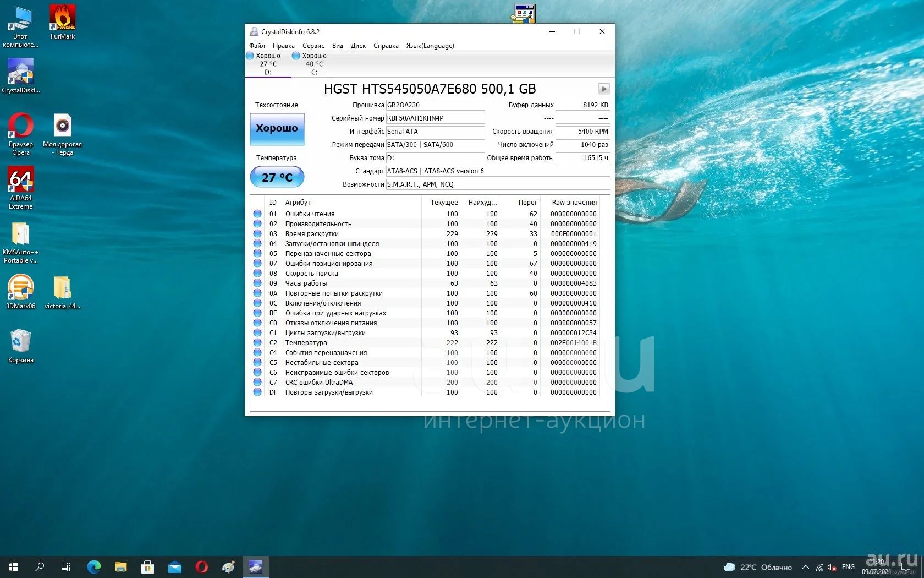Click the Буква тома field D:
This screenshot has height=578, width=924.
point(435,158)
